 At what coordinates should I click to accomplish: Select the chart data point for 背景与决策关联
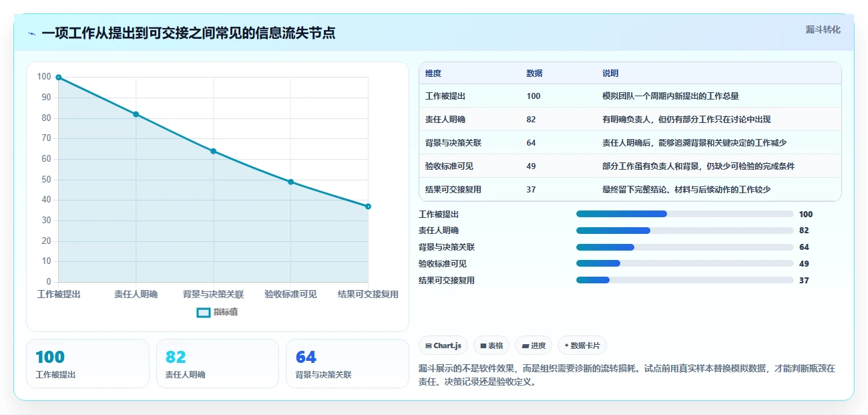point(213,151)
